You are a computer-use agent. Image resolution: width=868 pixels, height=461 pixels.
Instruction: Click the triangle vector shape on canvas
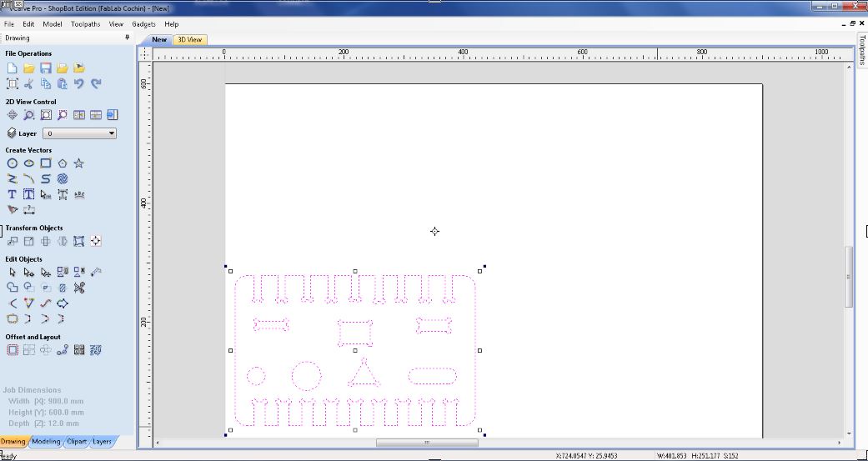click(364, 373)
